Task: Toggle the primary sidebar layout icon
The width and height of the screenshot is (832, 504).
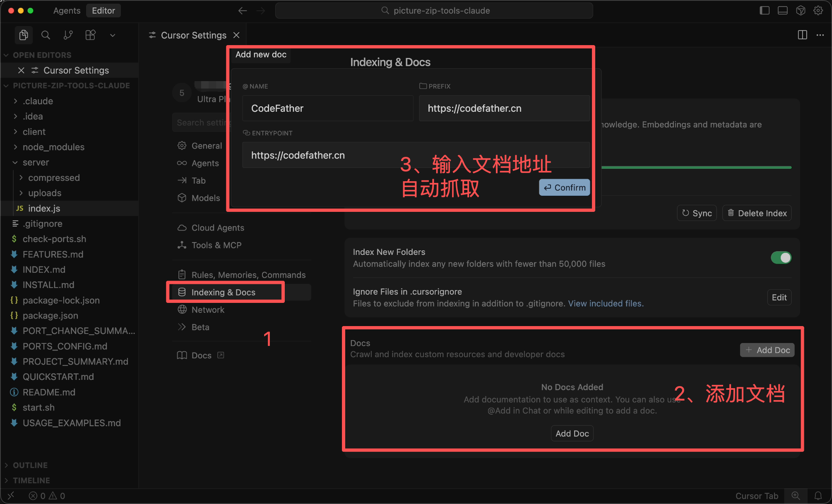Action: point(765,11)
